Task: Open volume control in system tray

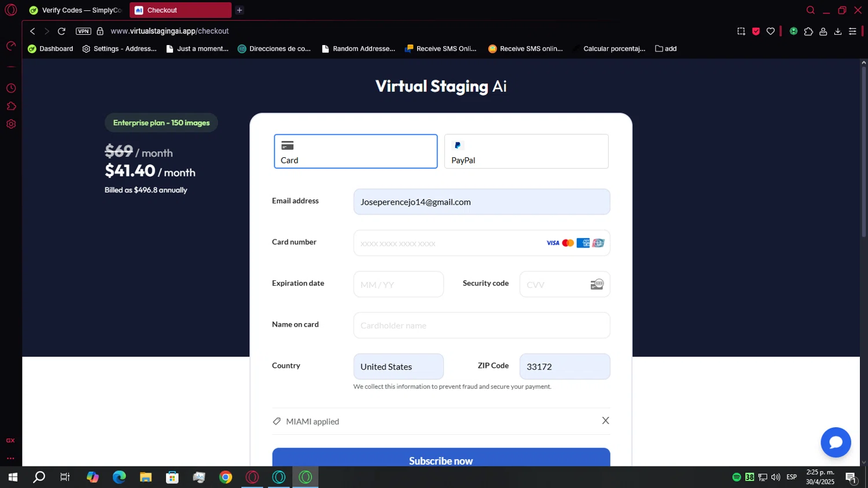Action: 776,477
